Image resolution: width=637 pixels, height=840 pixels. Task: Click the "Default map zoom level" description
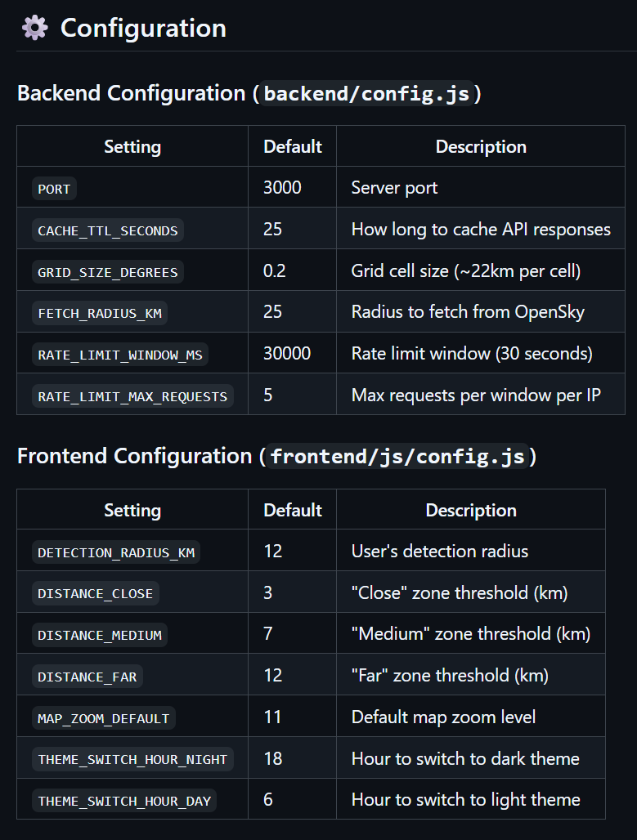tap(443, 717)
